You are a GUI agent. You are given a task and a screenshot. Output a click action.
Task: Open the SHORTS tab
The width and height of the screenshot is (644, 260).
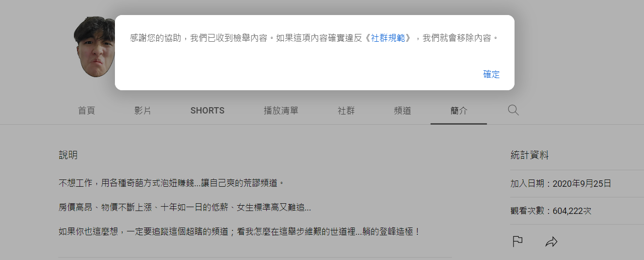coord(208,111)
